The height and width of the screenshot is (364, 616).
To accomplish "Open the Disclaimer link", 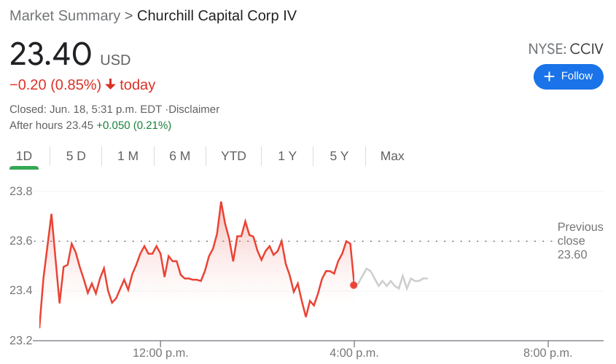I will 194,109.
